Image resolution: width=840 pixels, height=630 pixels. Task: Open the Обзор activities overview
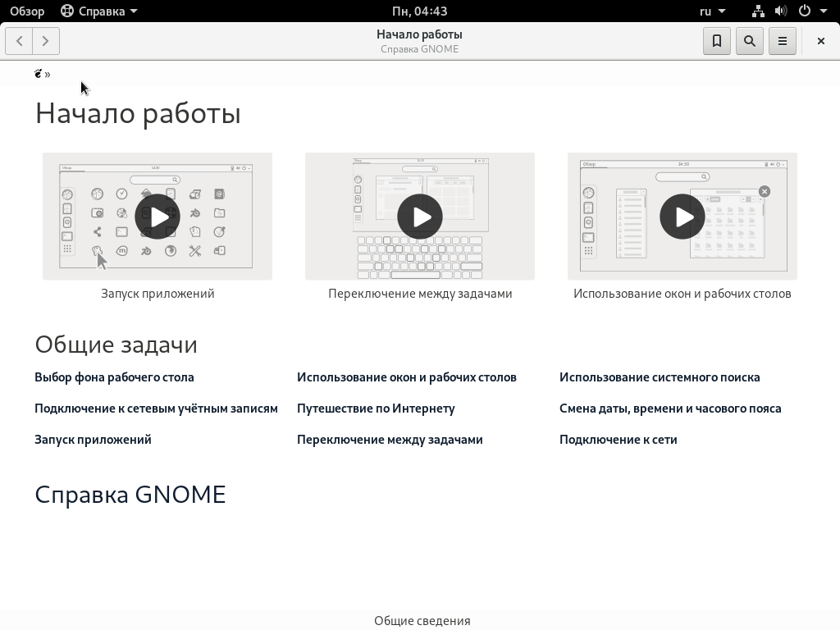(27, 11)
